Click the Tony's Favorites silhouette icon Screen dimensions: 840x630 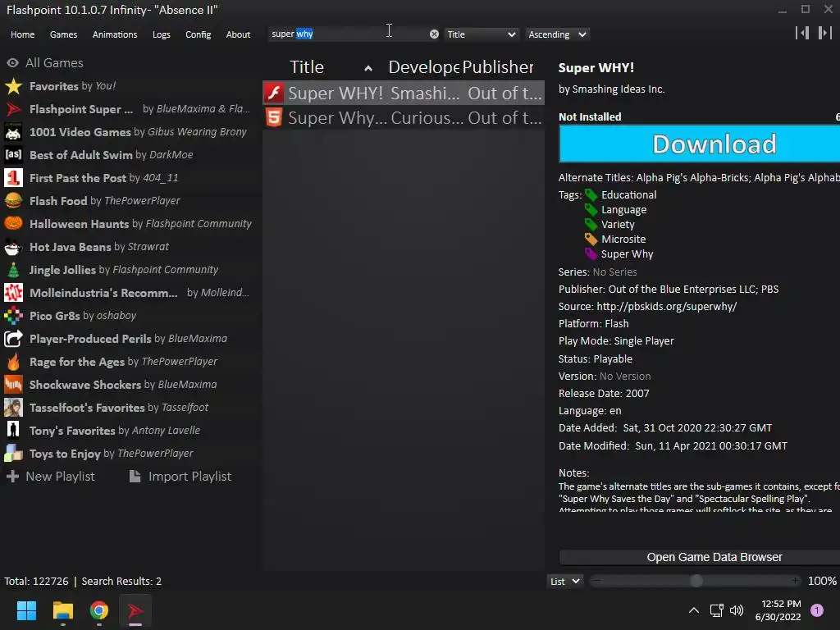point(13,431)
